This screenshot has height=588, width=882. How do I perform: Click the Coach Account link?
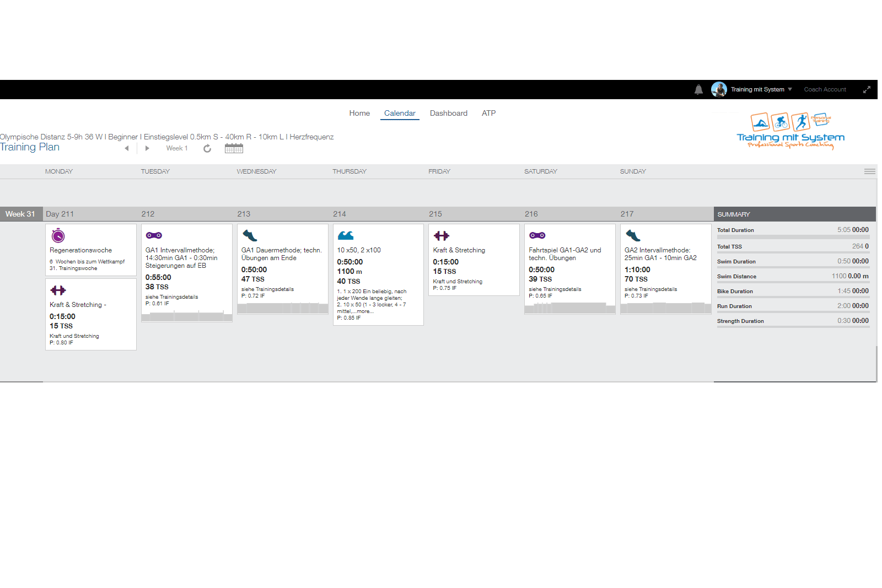coord(825,89)
